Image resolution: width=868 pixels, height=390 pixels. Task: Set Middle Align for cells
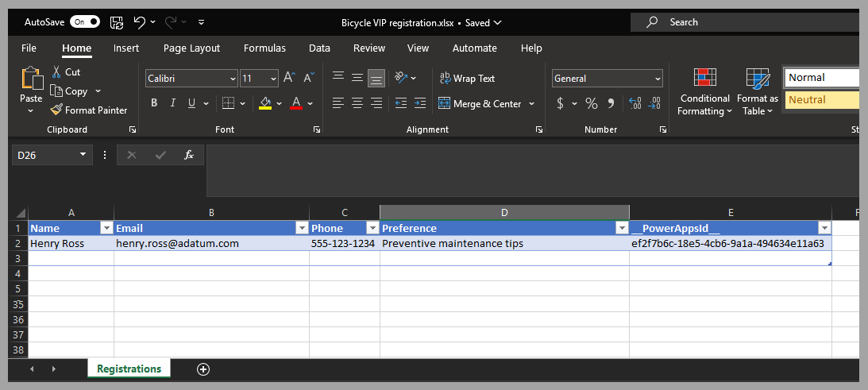pyautogui.click(x=357, y=78)
